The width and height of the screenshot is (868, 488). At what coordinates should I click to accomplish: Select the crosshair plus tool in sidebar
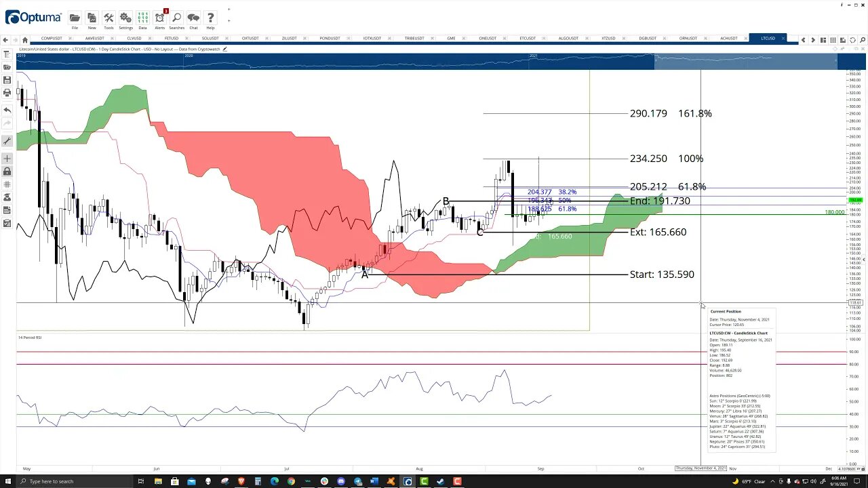(x=7, y=159)
